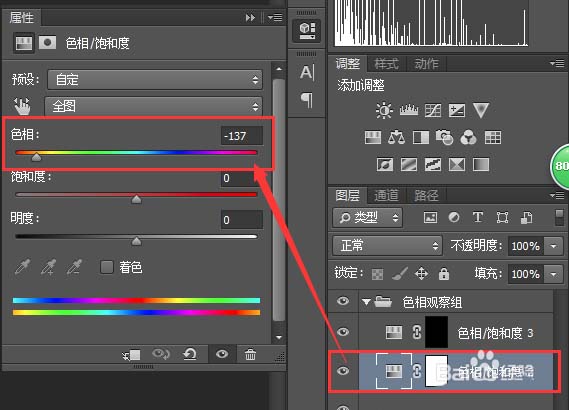The width and height of the screenshot is (569, 410).
Task: Click the Color Balance scales icon
Action: tap(396, 138)
